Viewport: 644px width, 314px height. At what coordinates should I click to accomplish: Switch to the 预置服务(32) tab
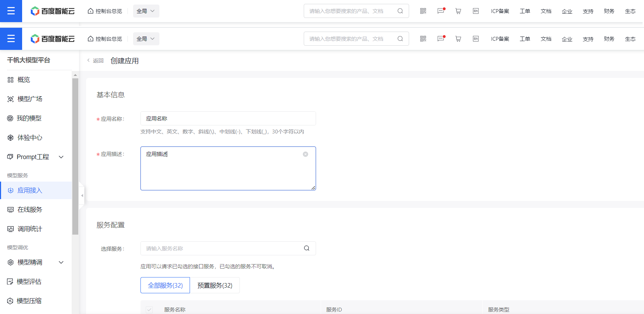215,285
